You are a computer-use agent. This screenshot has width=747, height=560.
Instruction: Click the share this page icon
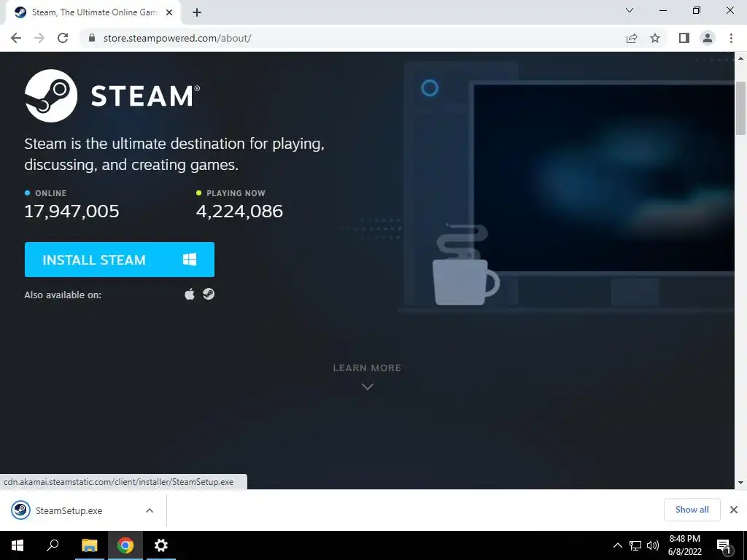pos(632,38)
